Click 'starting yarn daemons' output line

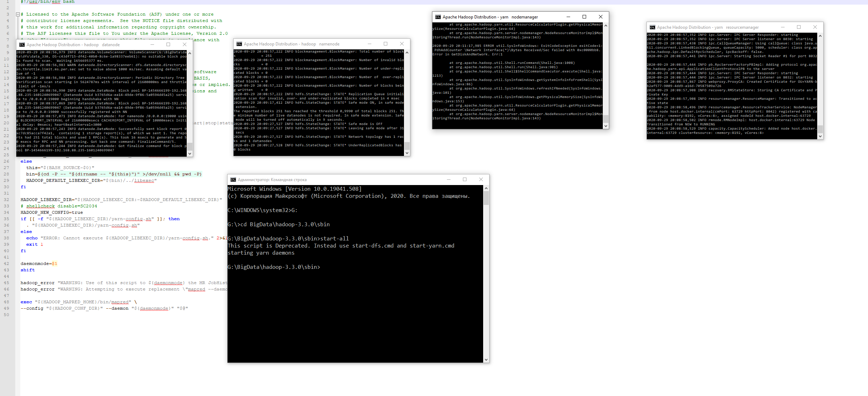point(261,253)
